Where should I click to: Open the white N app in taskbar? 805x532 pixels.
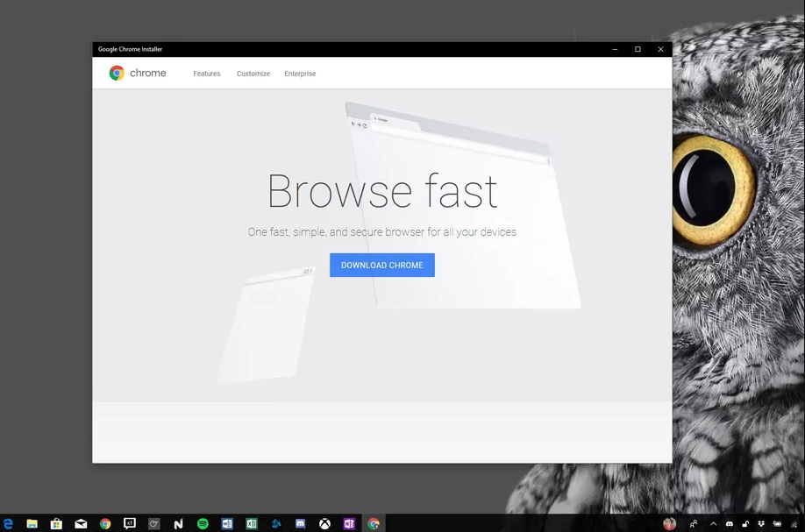pyautogui.click(x=178, y=524)
